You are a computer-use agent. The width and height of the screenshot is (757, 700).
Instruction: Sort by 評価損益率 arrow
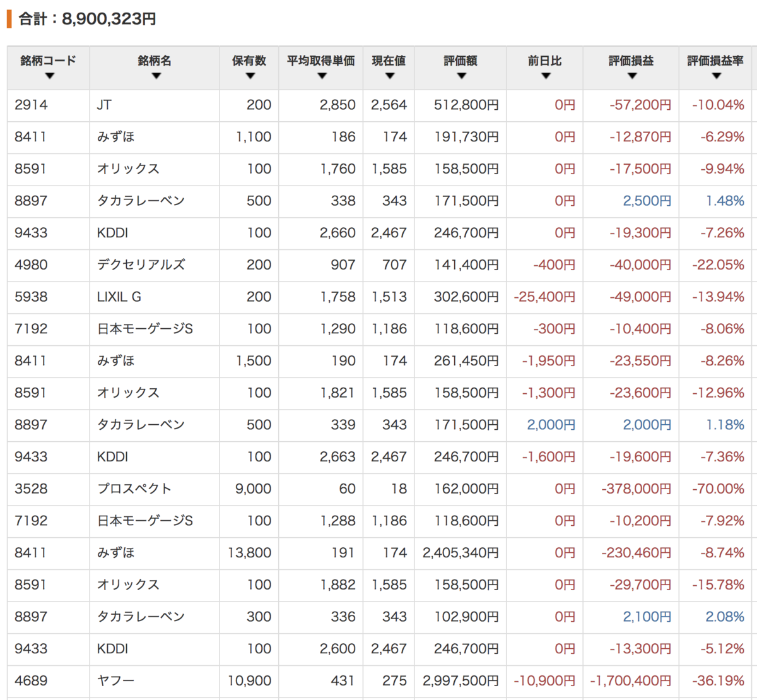pos(716,76)
